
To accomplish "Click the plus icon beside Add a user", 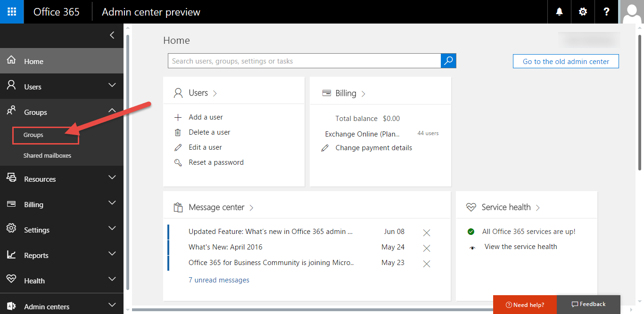I will (178, 117).
